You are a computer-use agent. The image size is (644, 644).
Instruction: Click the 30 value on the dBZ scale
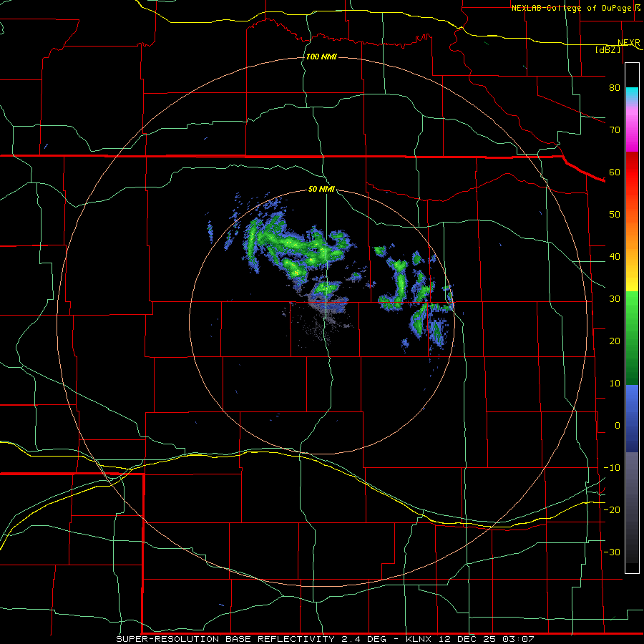click(x=615, y=299)
